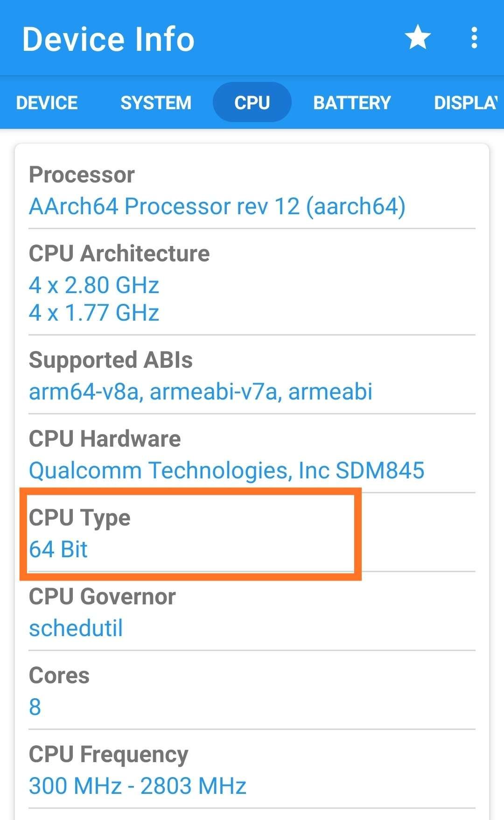Tap the Cores count value 8
The width and height of the screenshot is (504, 820).
35,707
